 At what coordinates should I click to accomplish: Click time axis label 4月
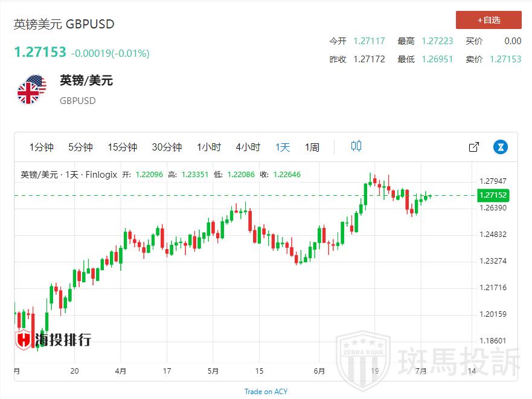point(120,371)
